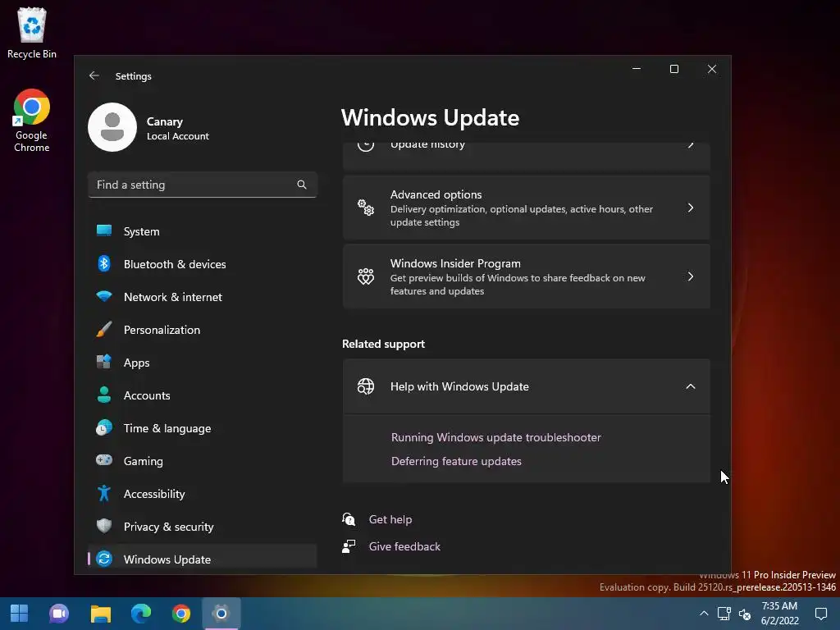Click the Personalization paintbrush icon
The height and width of the screenshot is (630, 840).
[104, 329]
